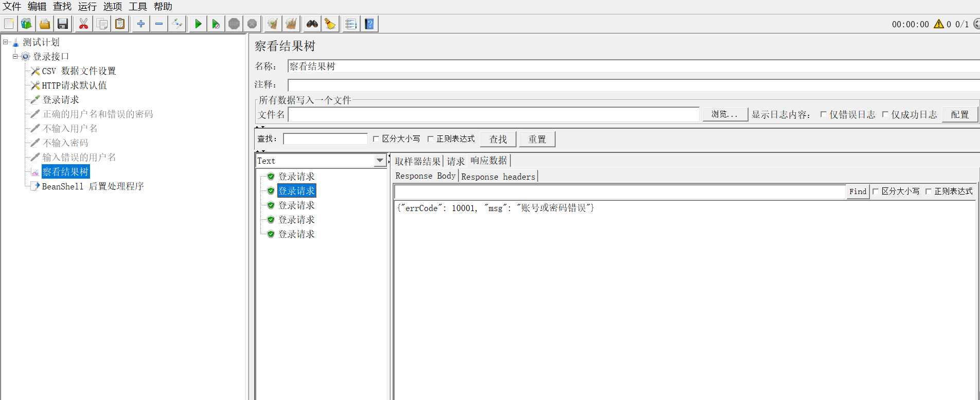Click the 注释 input field
The image size is (980, 400).
click(633, 85)
